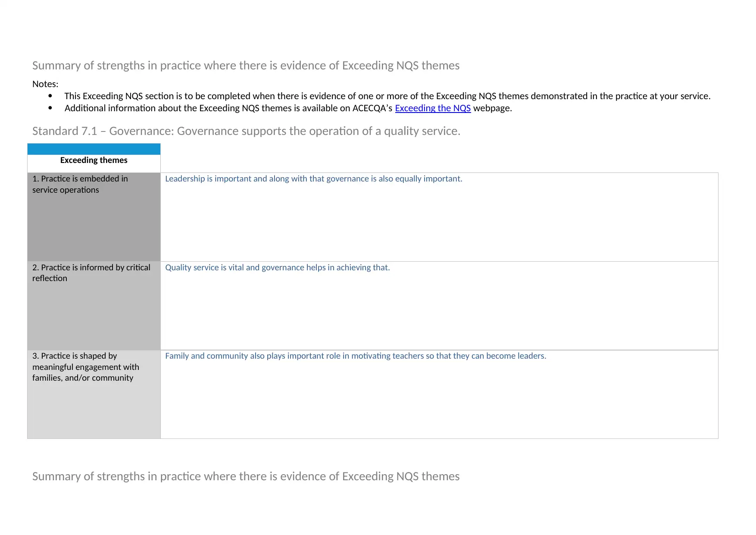
Task: Click the text 'Quality service is vital and governance helps'
Action: pyautogui.click(x=278, y=268)
